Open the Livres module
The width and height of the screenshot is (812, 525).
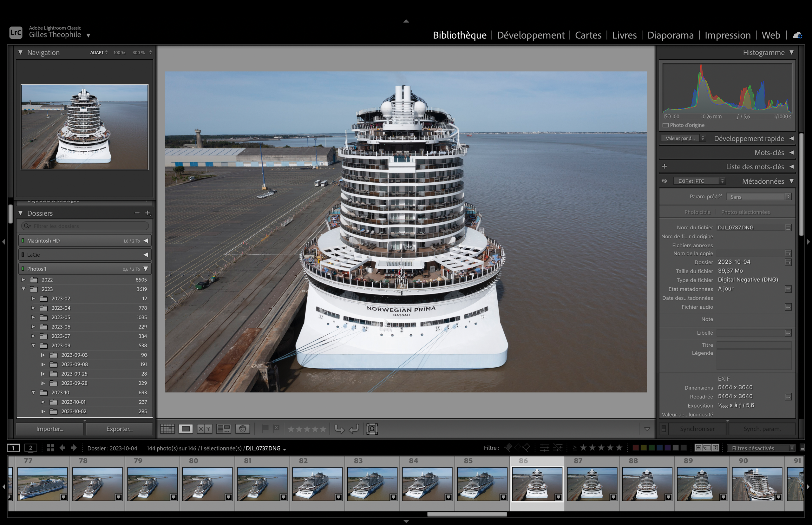(x=624, y=35)
